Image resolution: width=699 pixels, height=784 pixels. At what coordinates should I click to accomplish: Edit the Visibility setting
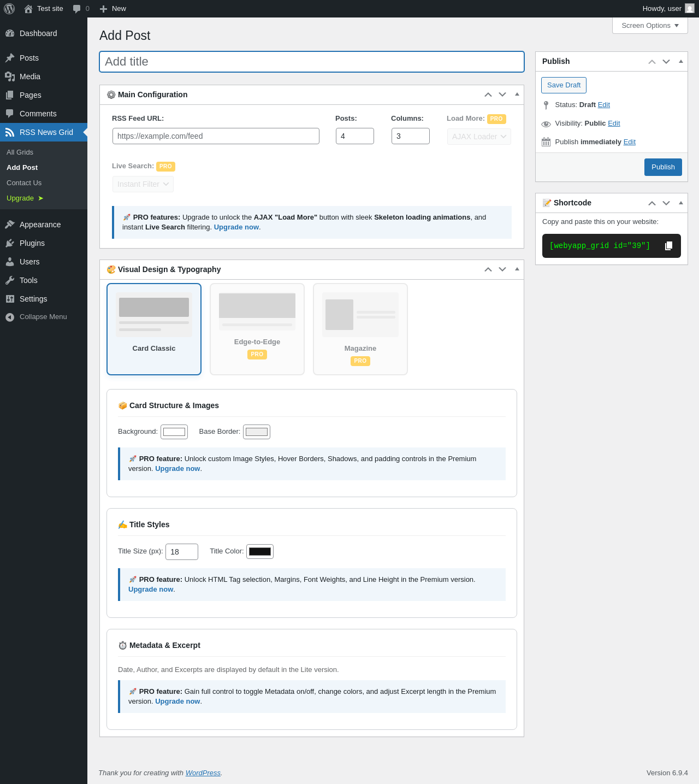point(614,123)
